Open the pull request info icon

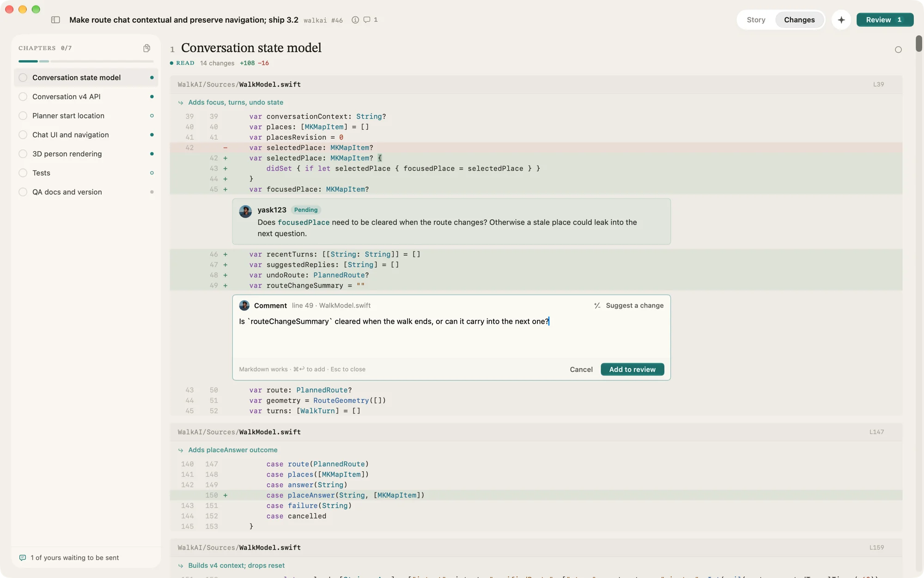[x=355, y=20]
